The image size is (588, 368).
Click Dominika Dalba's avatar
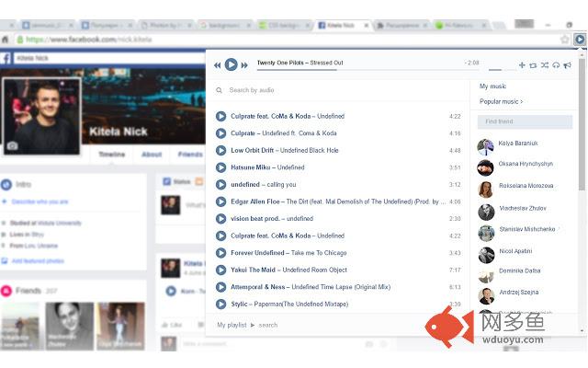pos(486,275)
